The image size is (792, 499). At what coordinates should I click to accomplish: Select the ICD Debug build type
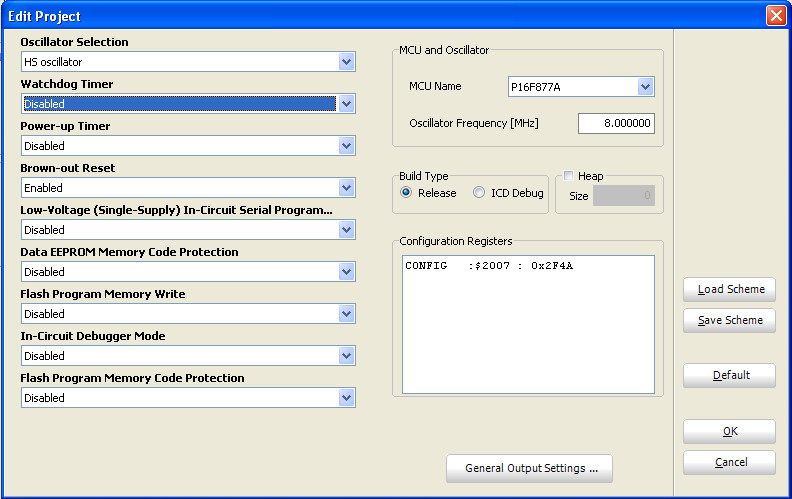[479, 193]
